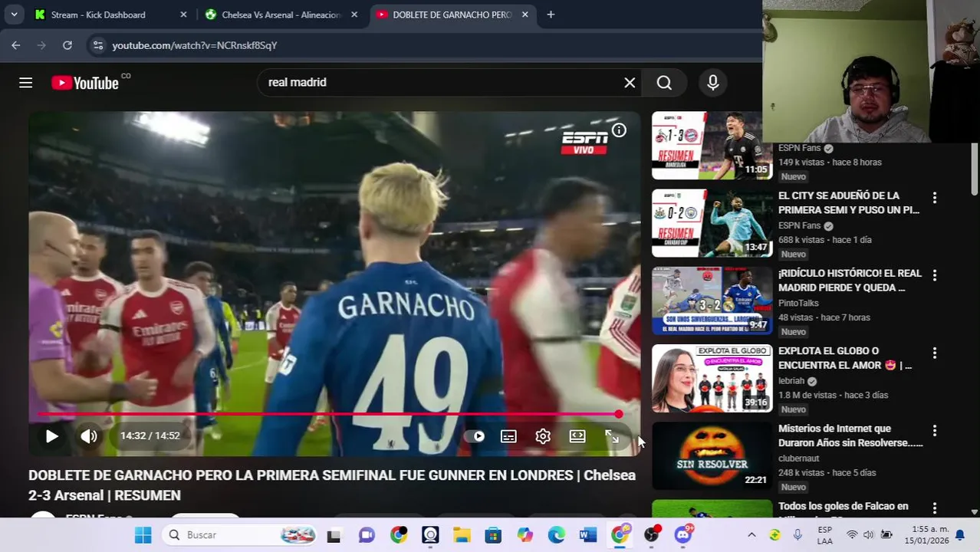
Task: Open the SIN RESOLVER thumbnail
Action: coord(712,455)
